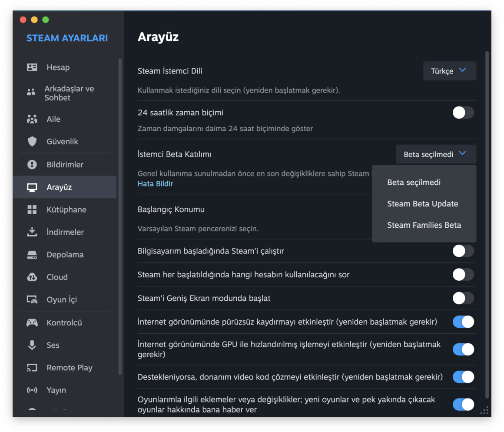Click the Arayüz monitor icon

coord(32,187)
